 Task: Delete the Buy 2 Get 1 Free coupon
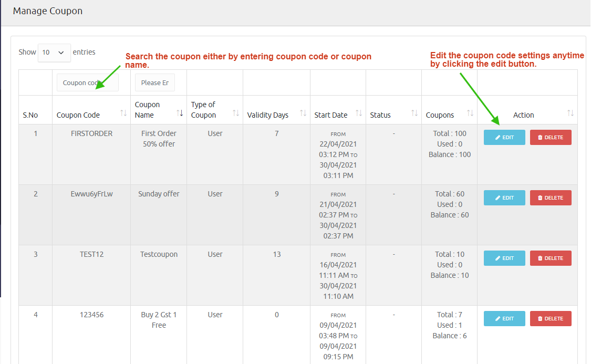[x=551, y=319]
